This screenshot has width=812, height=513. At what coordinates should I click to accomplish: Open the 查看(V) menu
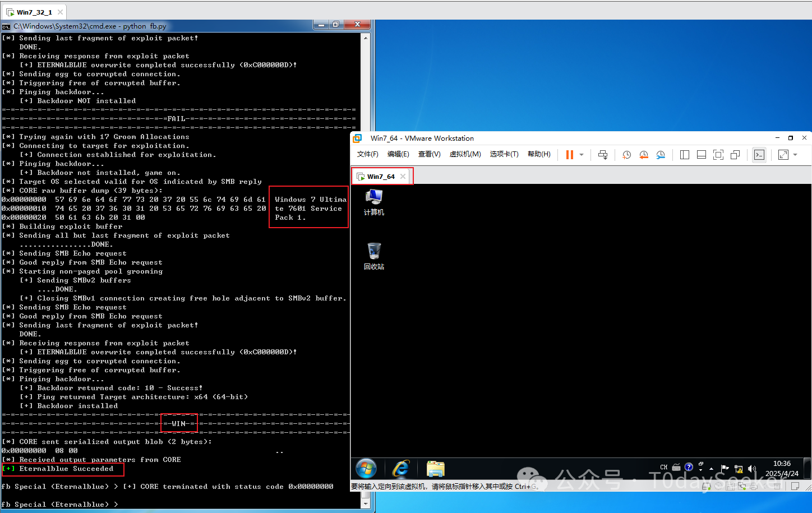point(429,154)
